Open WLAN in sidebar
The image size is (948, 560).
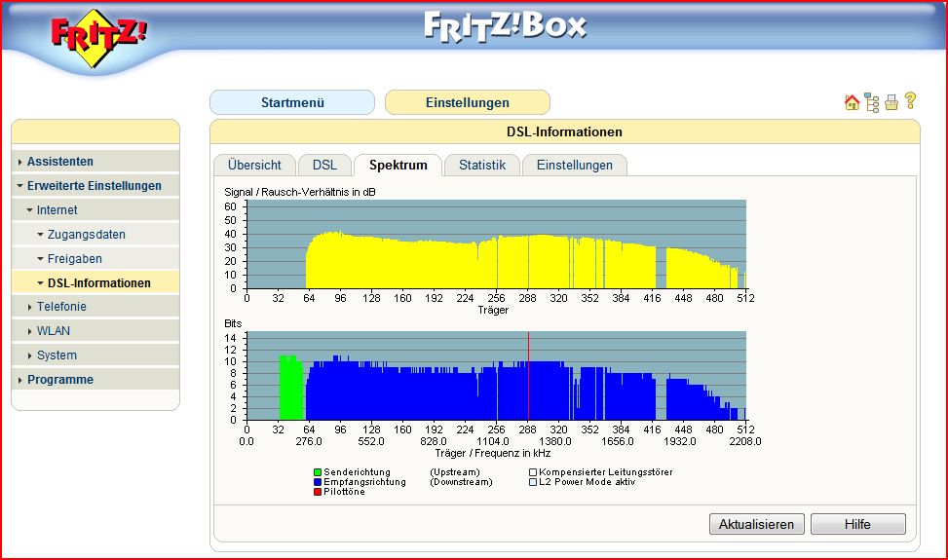click(54, 331)
